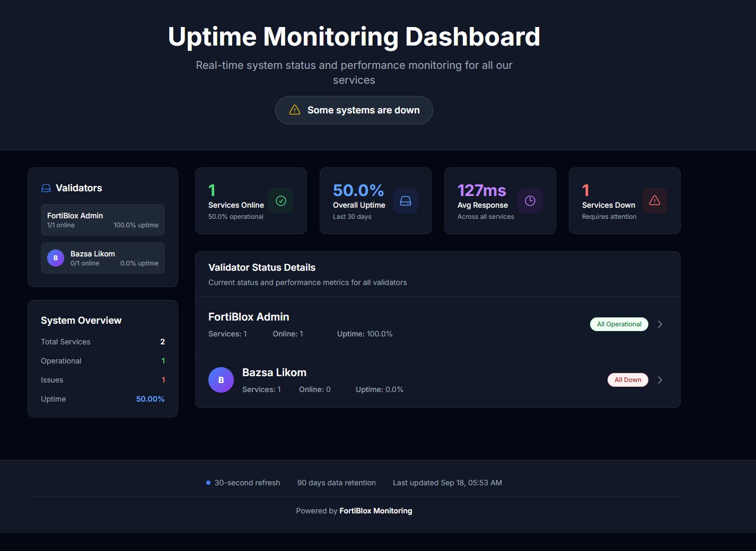
Task: Click the Some systems are down status pill
Action: (354, 110)
